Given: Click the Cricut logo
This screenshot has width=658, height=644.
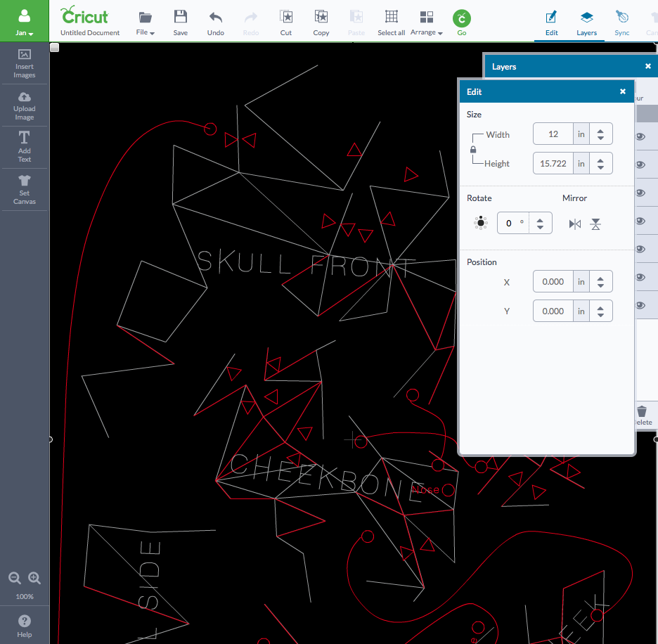Looking at the screenshot, I should [84, 15].
